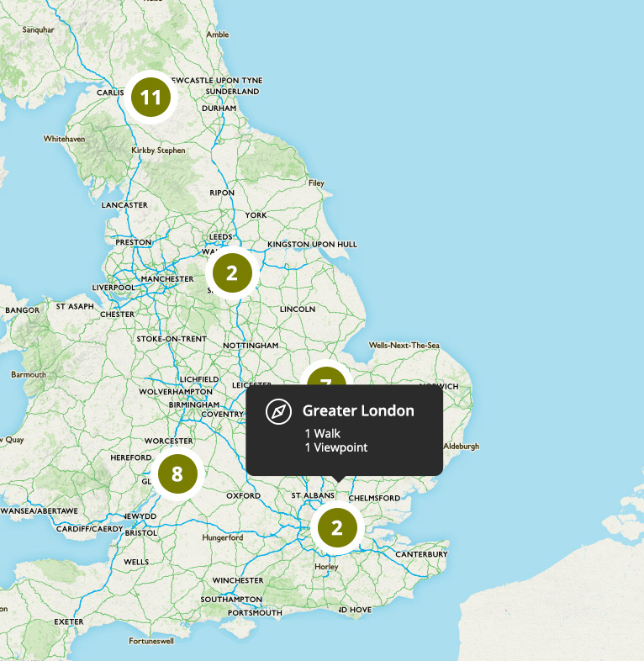
Task: Click the LINCOLN city label
Action: coord(298,309)
